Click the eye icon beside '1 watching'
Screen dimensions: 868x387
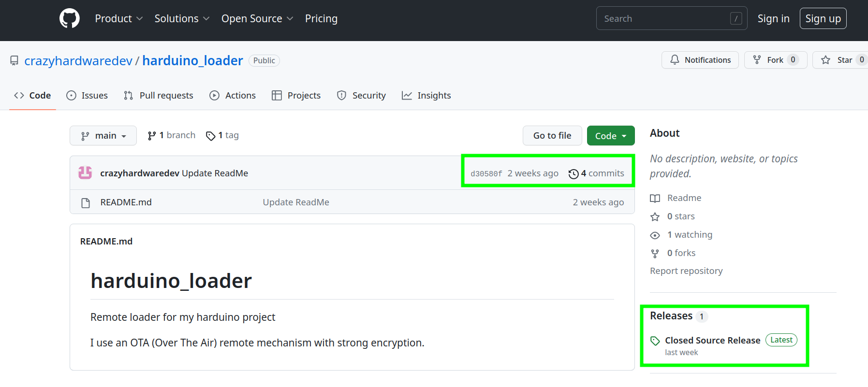pyautogui.click(x=655, y=235)
